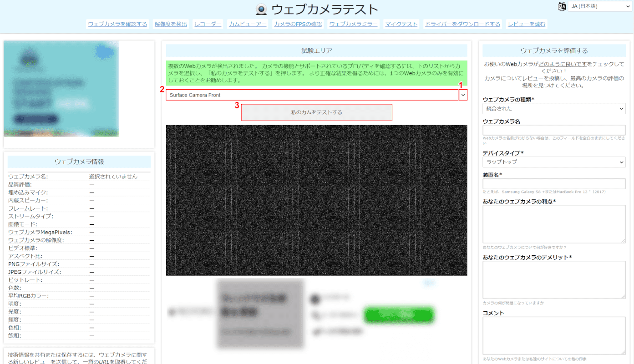Click the 私のカムをテストする button
The height and width of the screenshot is (364, 634).
tap(316, 112)
